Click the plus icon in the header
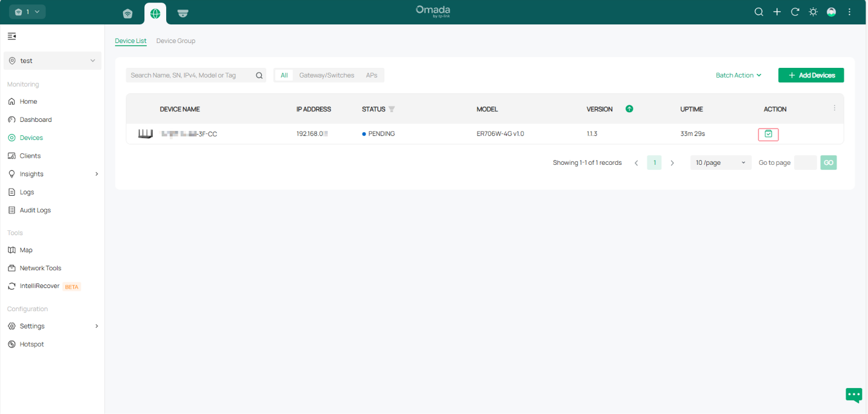 coord(776,12)
